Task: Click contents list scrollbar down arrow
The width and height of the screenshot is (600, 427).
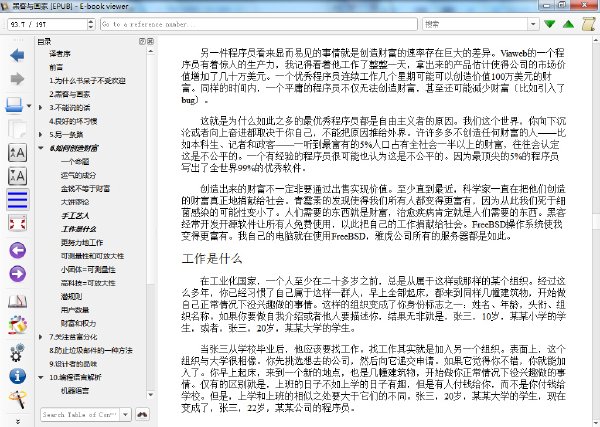Action: point(150,395)
